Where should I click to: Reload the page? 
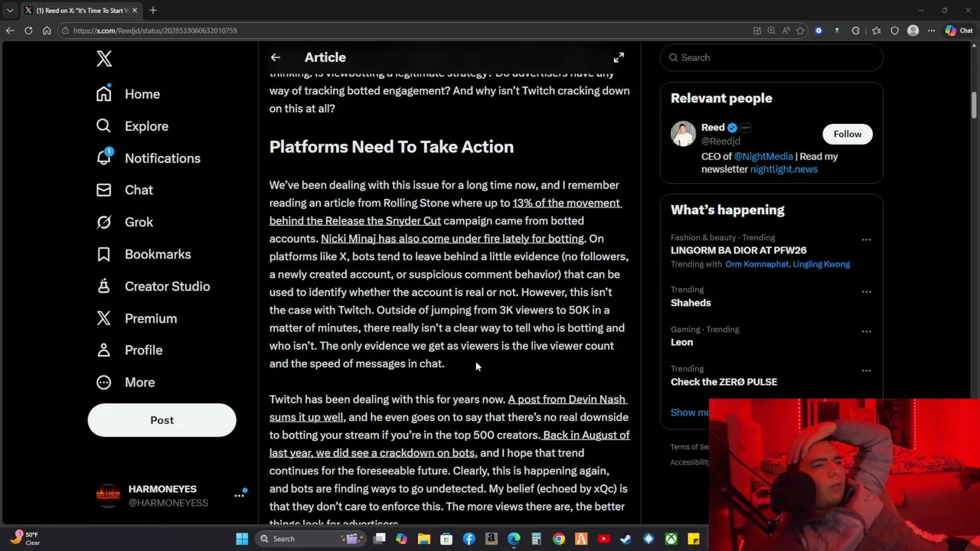coord(28,31)
